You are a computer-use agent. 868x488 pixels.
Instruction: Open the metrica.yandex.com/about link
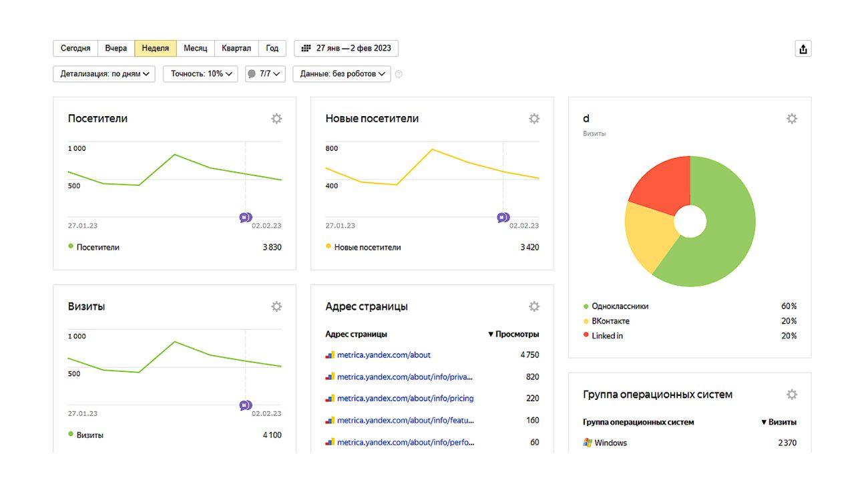(x=384, y=355)
